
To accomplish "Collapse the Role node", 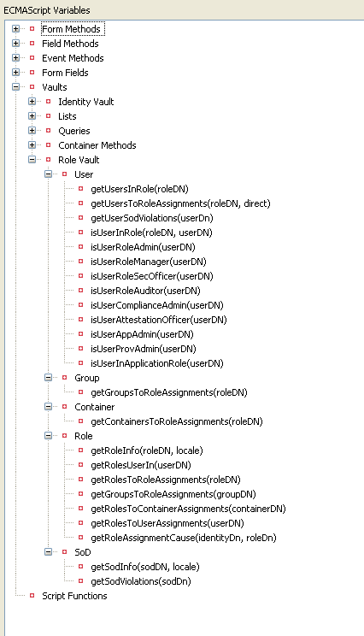I will coord(48,436).
